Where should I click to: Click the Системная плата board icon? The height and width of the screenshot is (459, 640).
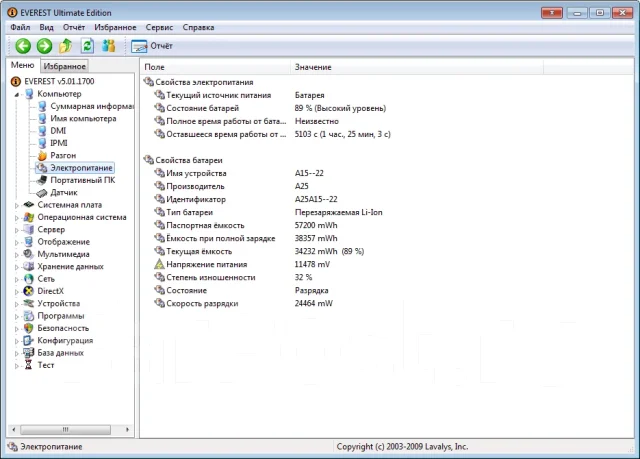[x=29, y=204]
